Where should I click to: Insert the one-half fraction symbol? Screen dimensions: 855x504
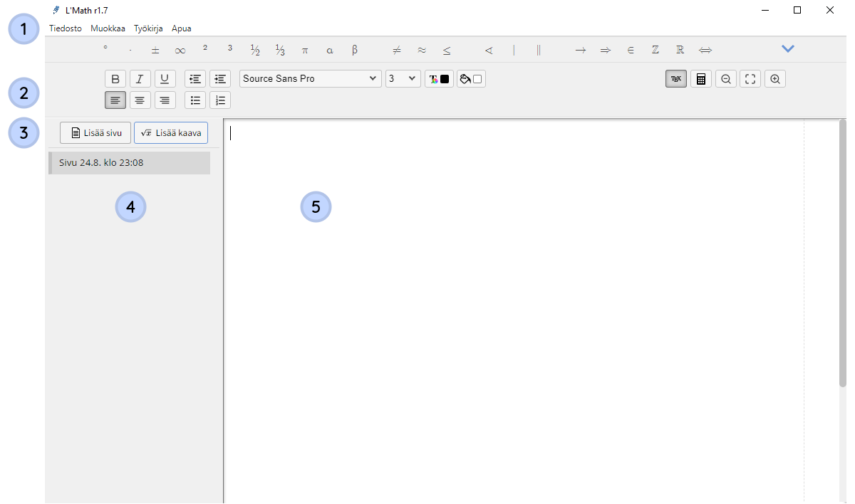point(255,50)
